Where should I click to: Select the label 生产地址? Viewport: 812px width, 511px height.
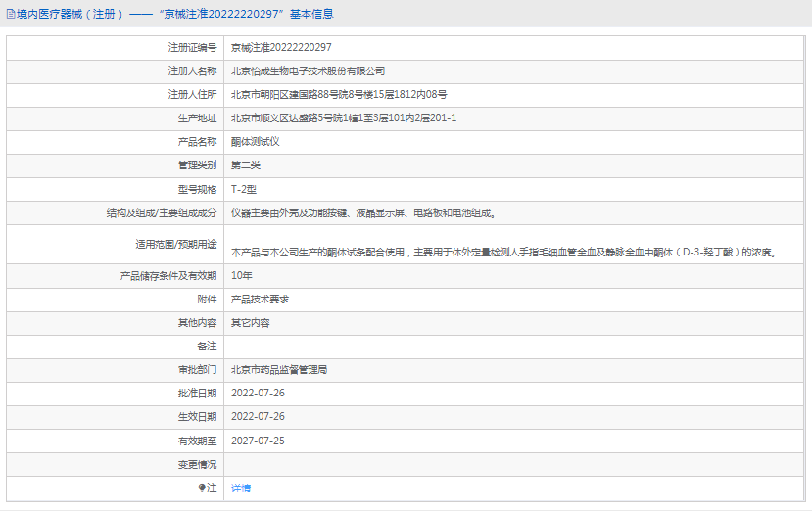pyautogui.click(x=197, y=118)
